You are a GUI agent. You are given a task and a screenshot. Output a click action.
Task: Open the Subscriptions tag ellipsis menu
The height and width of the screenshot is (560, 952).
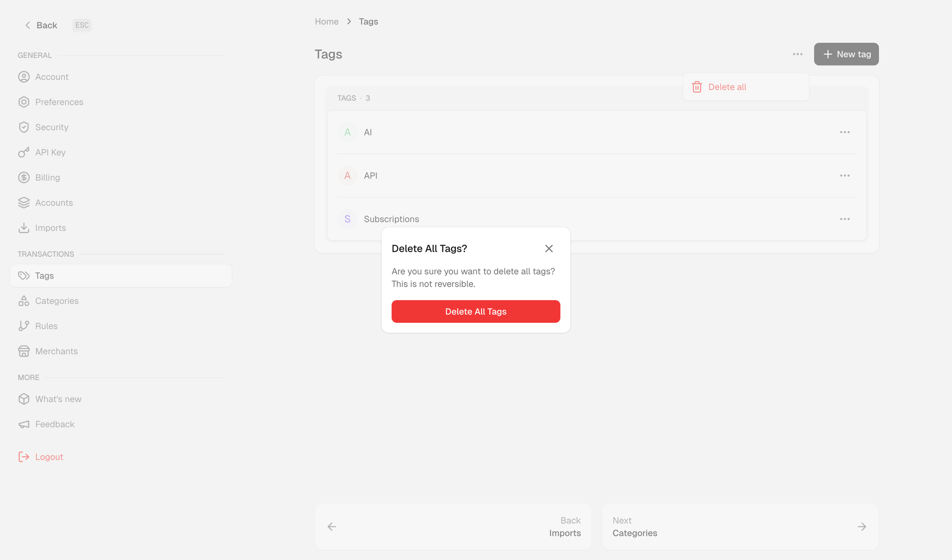[x=845, y=219]
